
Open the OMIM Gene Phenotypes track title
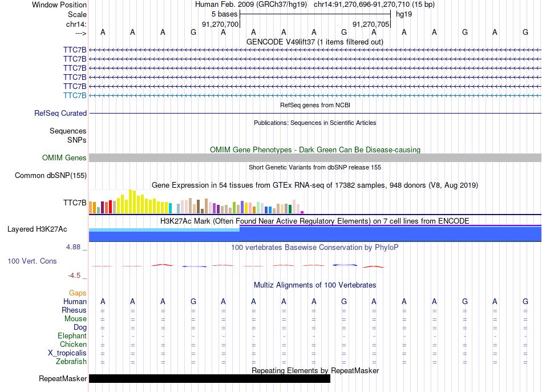pos(315,149)
